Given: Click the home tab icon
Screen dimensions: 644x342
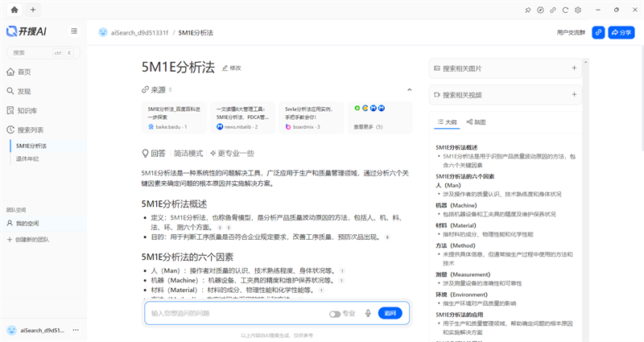Looking at the screenshot, I should pyautogui.click(x=13, y=10).
